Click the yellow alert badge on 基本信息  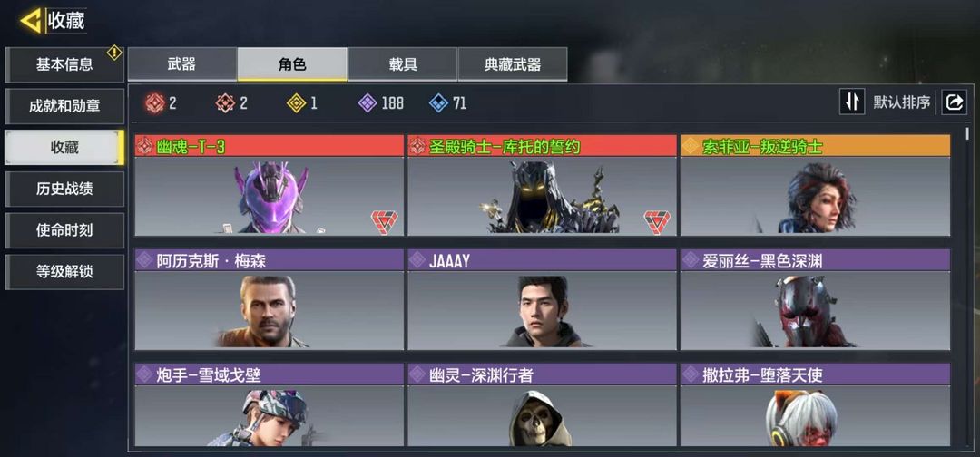114,53
